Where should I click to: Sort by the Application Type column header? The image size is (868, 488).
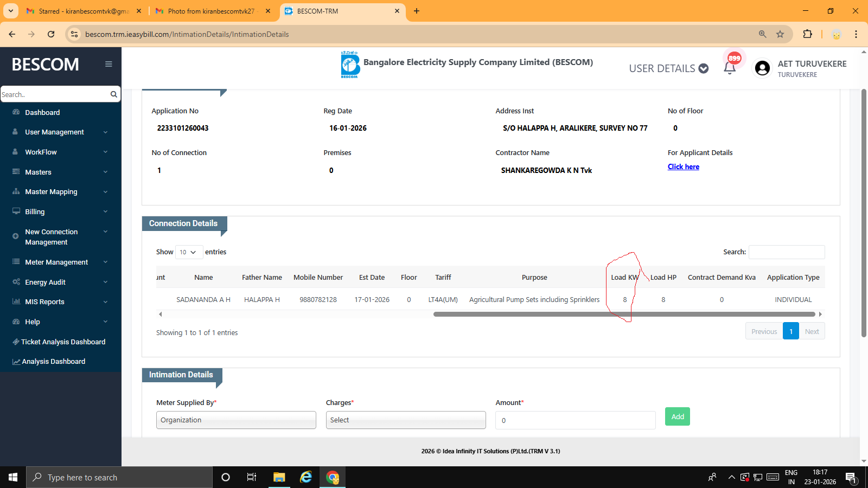pyautogui.click(x=793, y=277)
